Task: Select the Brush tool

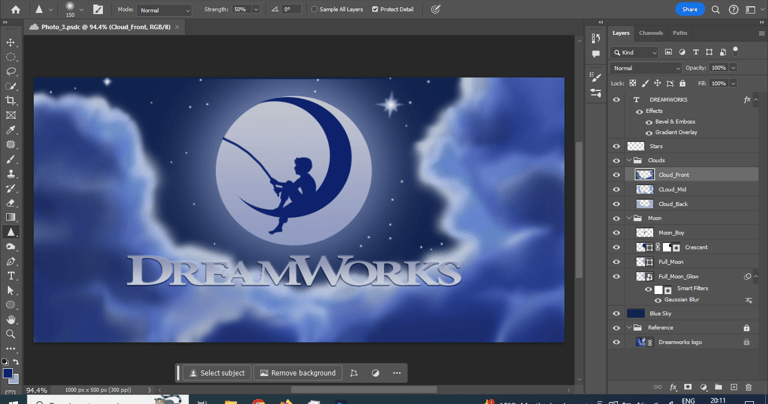Action: click(10, 159)
